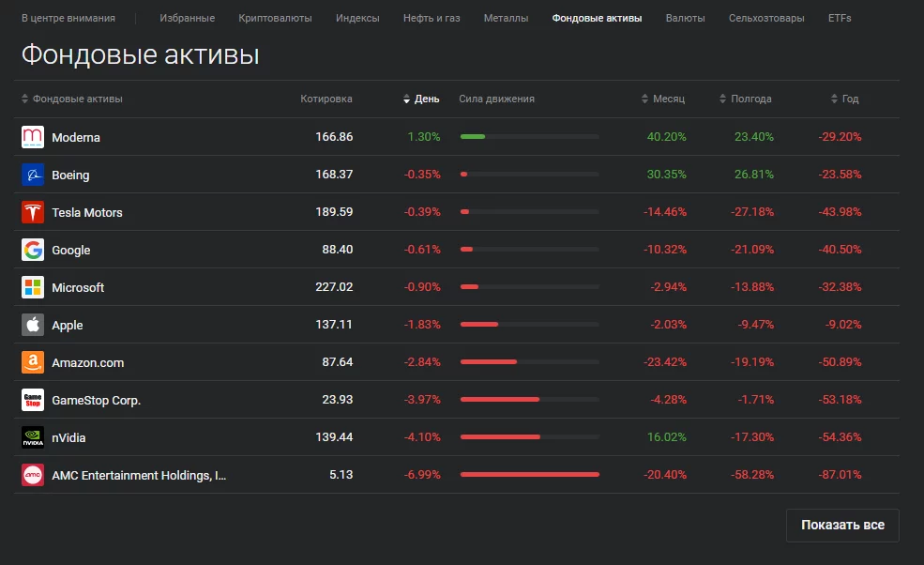Screen dimensions: 924x565
Task: Switch to the Криптовалюты tab
Action: point(275,18)
